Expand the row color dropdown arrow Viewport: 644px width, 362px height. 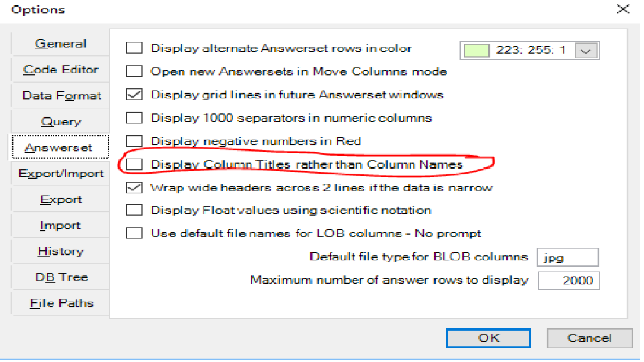coord(585,50)
